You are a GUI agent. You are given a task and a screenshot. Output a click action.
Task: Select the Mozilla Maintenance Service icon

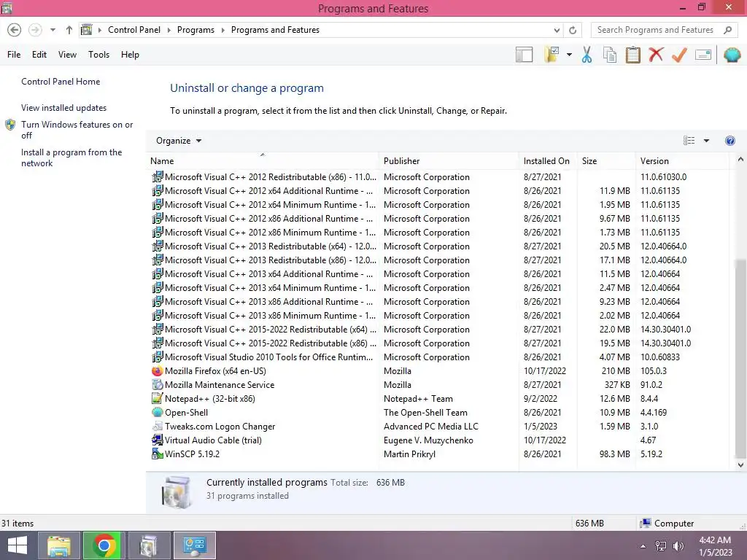158,385
